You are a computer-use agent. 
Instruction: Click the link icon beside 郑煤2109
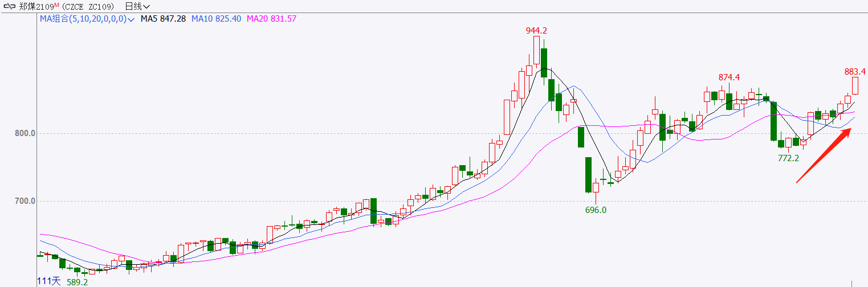pos(9,6)
